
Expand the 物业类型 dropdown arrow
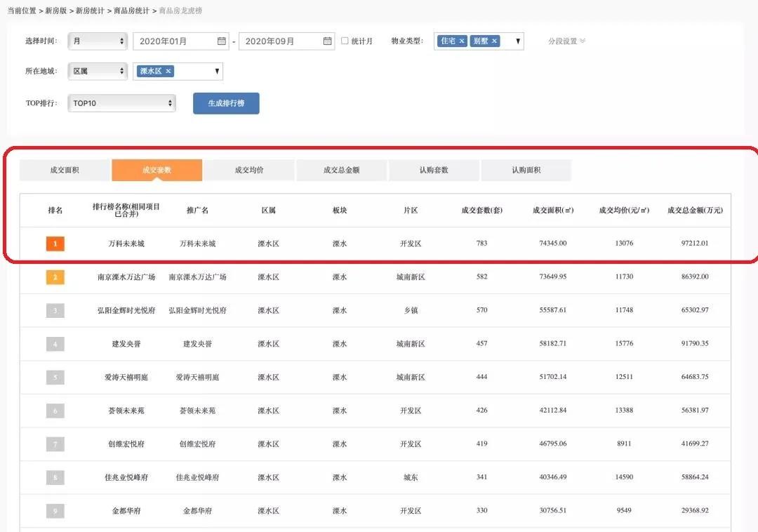click(519, 41)
